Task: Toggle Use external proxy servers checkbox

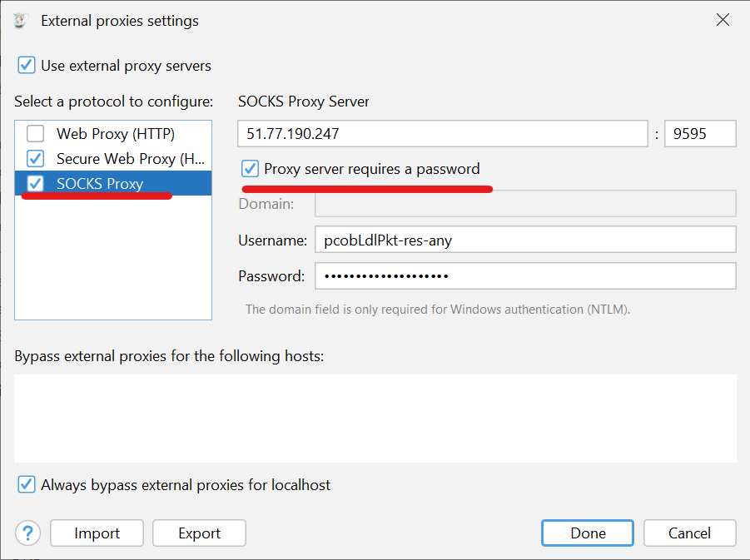Action: click(x=27, y=65)
